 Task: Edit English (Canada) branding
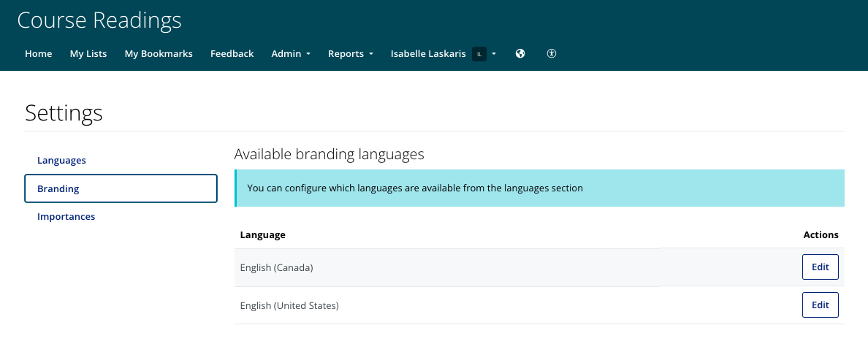click(x=820, y=267)
